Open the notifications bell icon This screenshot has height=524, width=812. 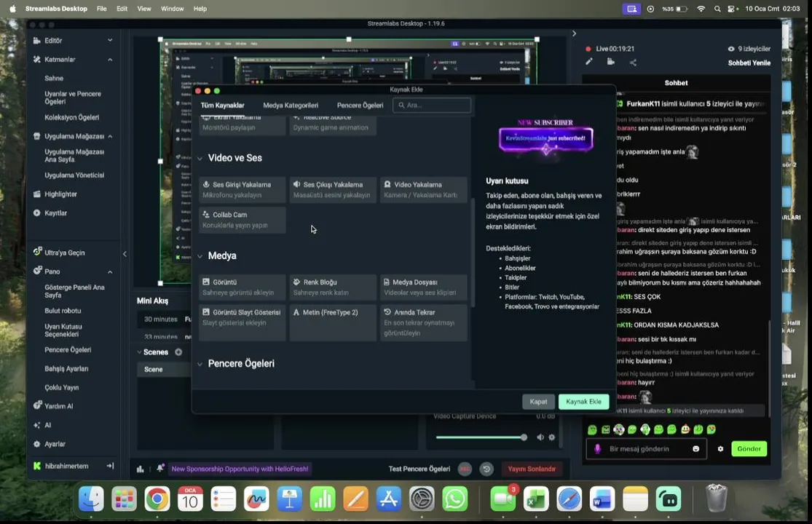pyautogui.click(x=160, y=468)
